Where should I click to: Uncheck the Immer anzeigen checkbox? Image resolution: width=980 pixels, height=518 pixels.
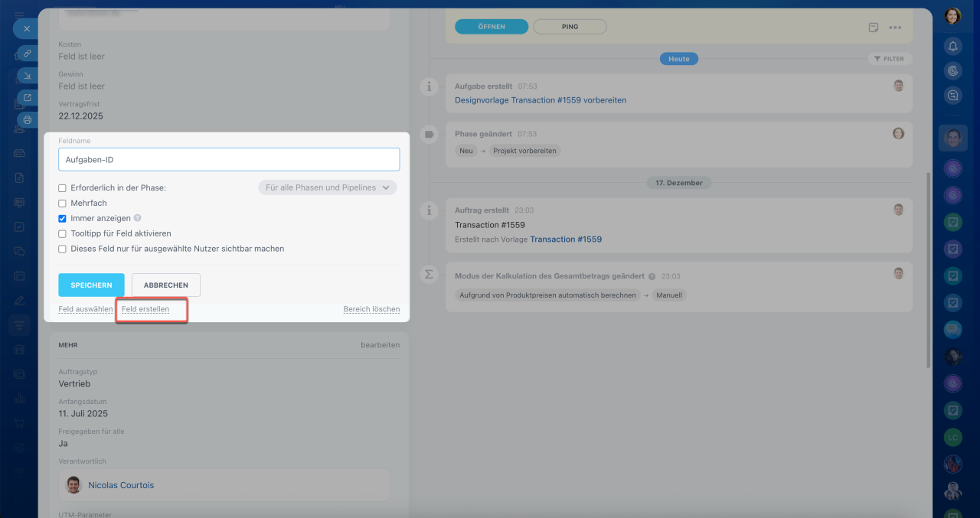62,218
